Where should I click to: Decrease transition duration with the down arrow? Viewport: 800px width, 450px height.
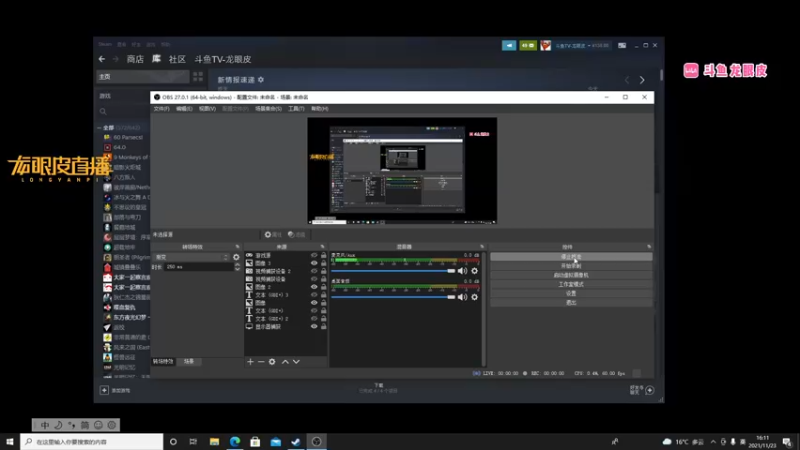click(237, 269)
